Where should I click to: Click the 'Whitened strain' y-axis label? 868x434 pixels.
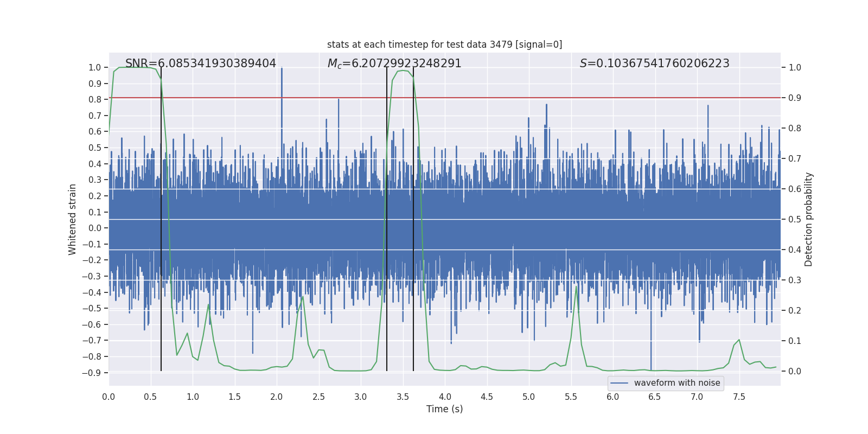pyautogui.click(x=72, y=219)
